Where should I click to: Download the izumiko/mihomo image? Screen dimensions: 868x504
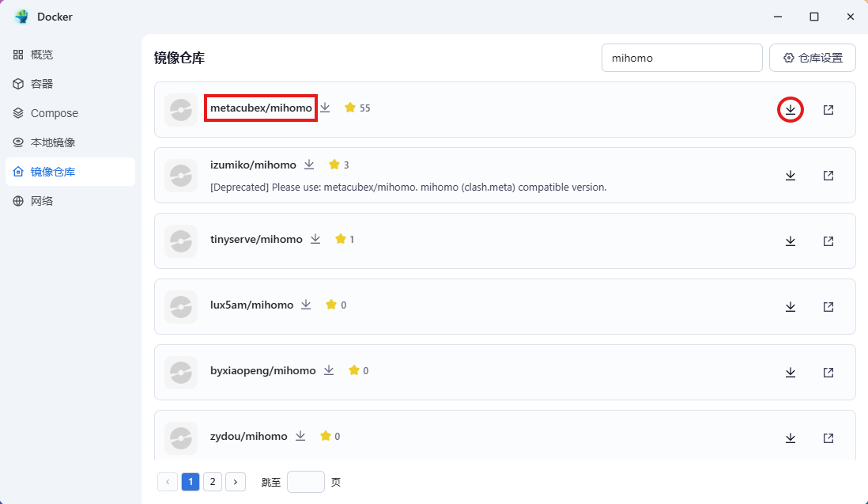click(790, 176)
